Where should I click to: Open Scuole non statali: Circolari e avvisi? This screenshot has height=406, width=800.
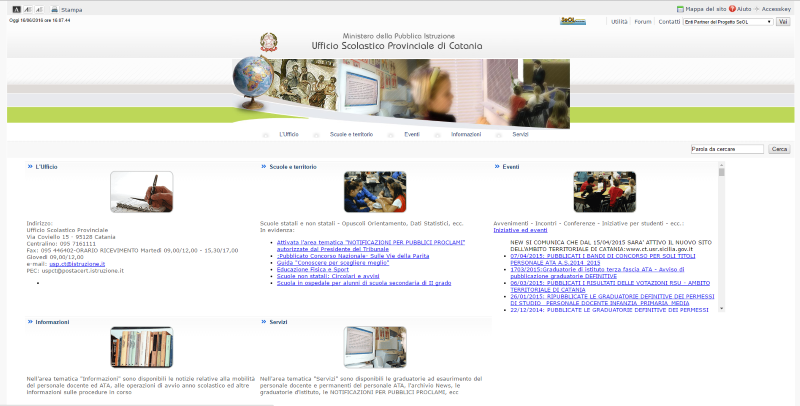pyautogui.click(x=328, y=276)
